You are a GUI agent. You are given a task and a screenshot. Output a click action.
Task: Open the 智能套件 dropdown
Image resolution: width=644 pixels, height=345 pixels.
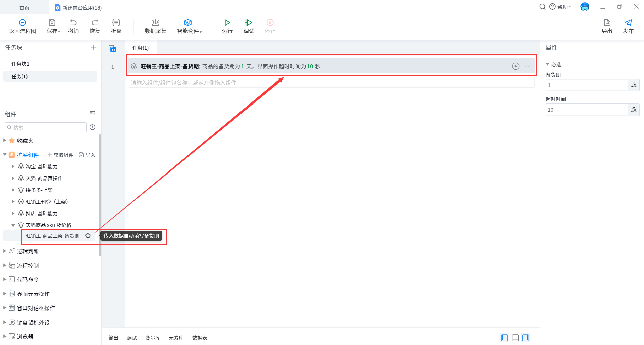coord(190,26)
